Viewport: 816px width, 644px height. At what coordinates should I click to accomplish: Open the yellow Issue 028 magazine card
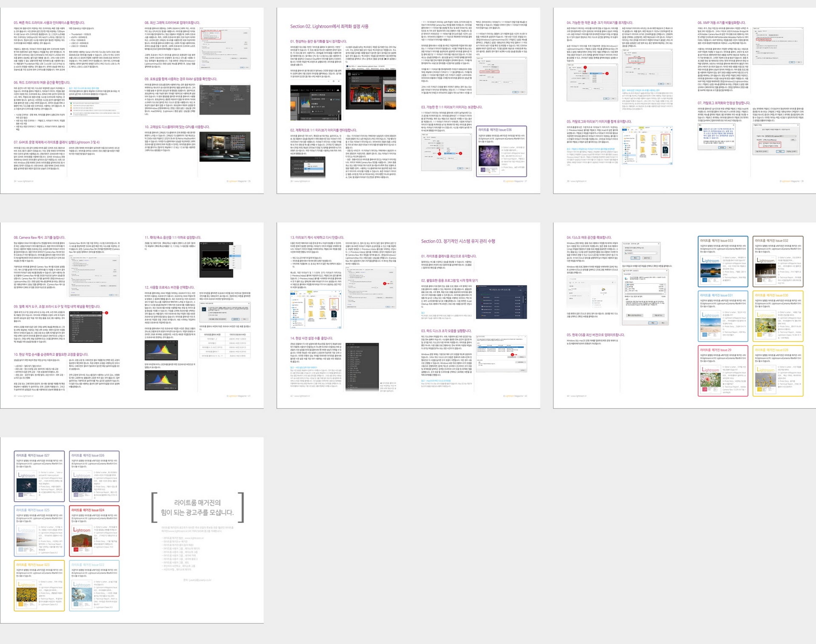coord(778,370)
